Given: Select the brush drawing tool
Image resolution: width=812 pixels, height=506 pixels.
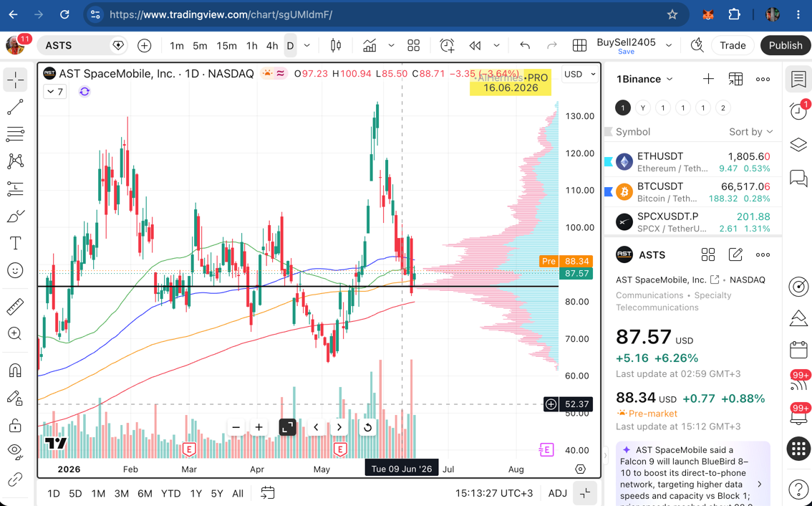Looking at the screenshot, I should (x=15, y=216).
